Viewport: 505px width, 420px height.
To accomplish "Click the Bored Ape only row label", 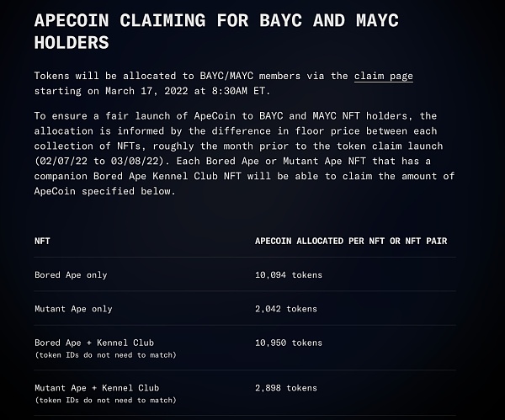I will 71,275.
